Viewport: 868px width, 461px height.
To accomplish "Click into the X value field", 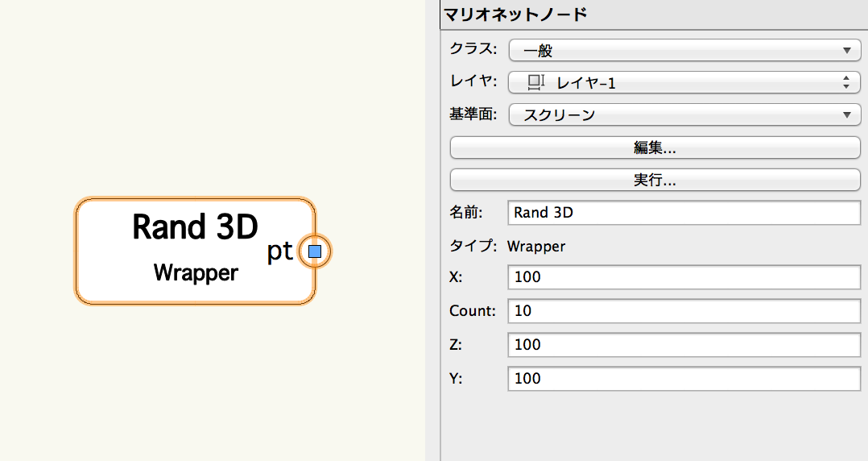I will [x=684, y=277].
